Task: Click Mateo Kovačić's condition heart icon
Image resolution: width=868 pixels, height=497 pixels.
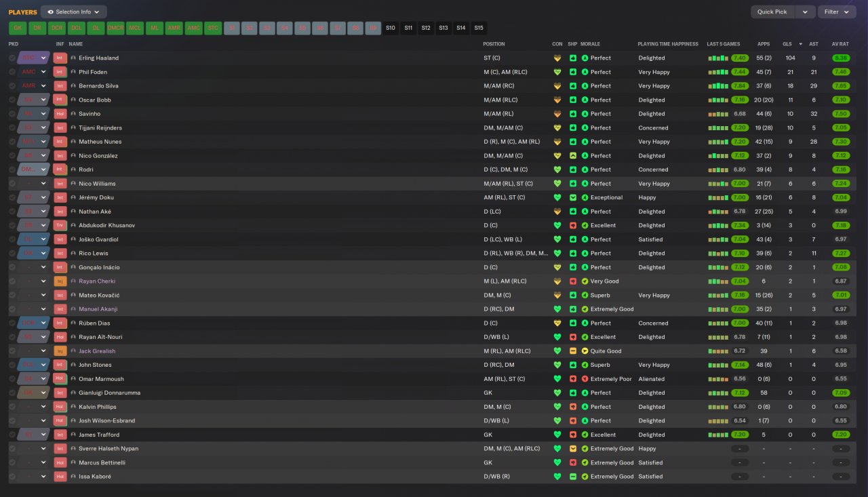Action: click(557, 295)
